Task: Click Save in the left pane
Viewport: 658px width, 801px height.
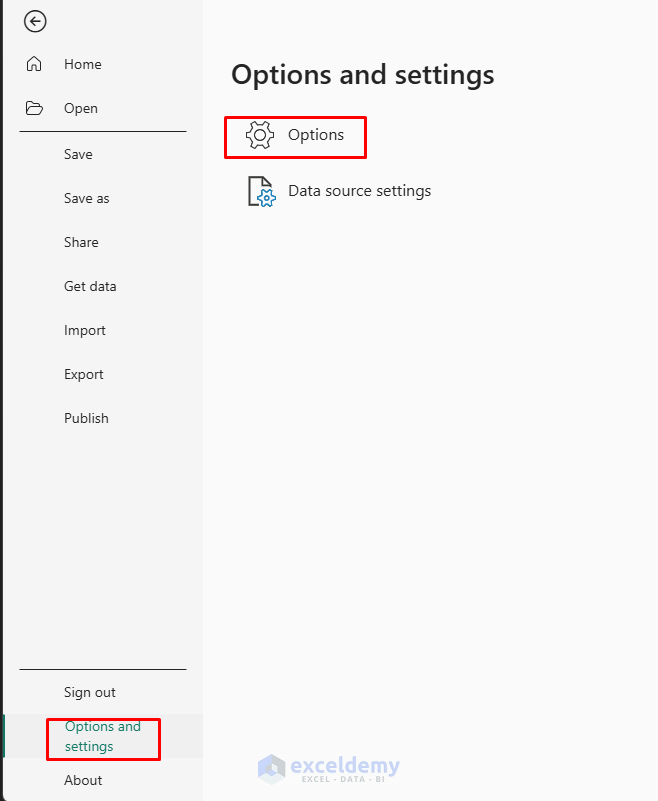Action: 78,154
